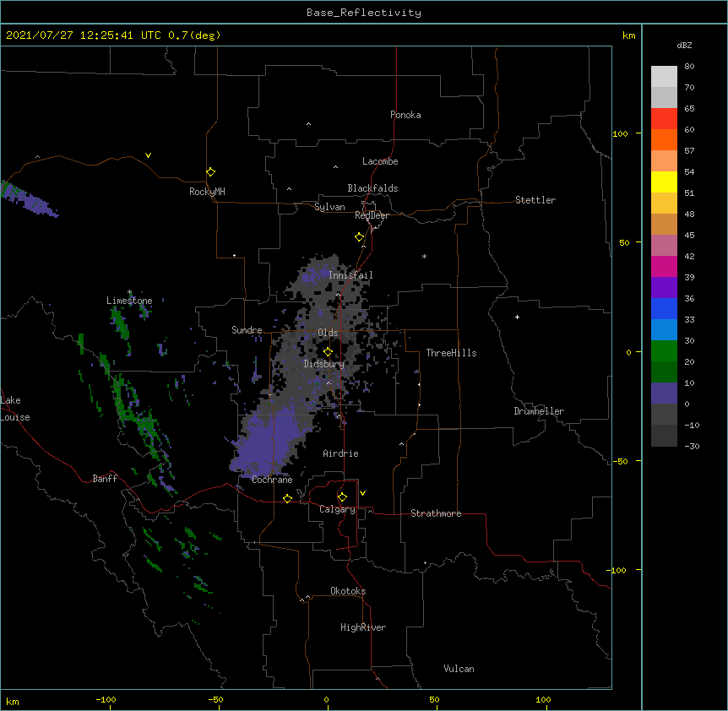Click the HighRiver label

point(363,627)
